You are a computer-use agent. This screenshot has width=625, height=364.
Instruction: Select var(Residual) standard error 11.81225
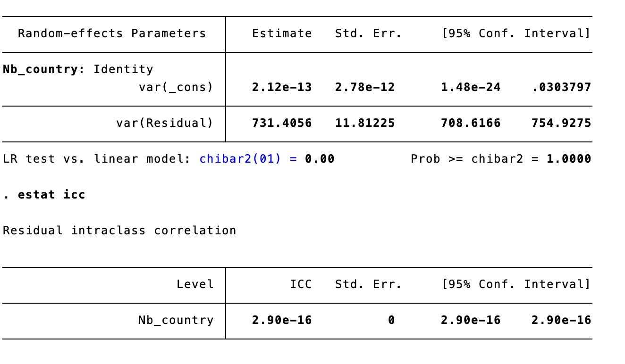pyautogui.click(x=365, y=123)
